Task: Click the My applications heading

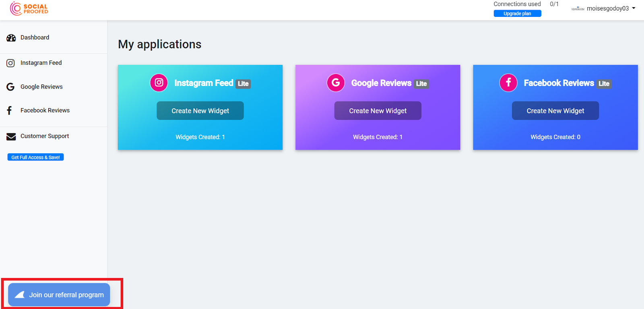Action: coord(160,44)
